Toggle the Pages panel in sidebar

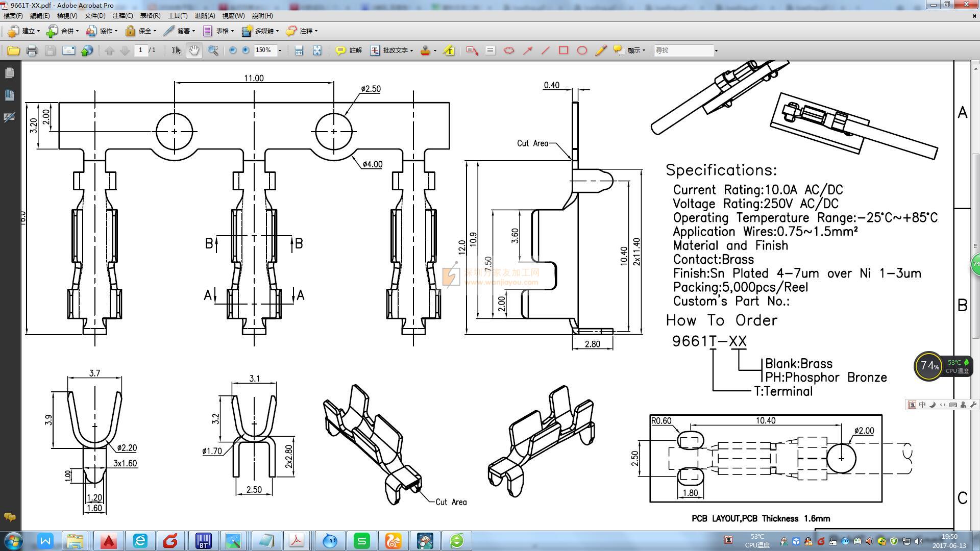pos(9,73)
